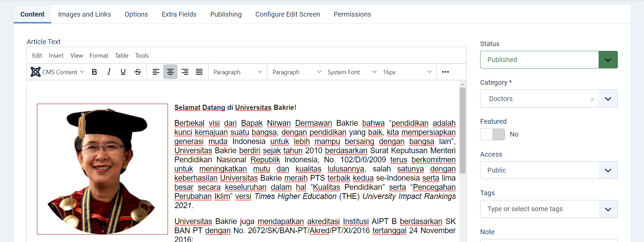This screenshot has height=242, width=644.
Task: Open the System Font dropdown
Action: [352, 72]
